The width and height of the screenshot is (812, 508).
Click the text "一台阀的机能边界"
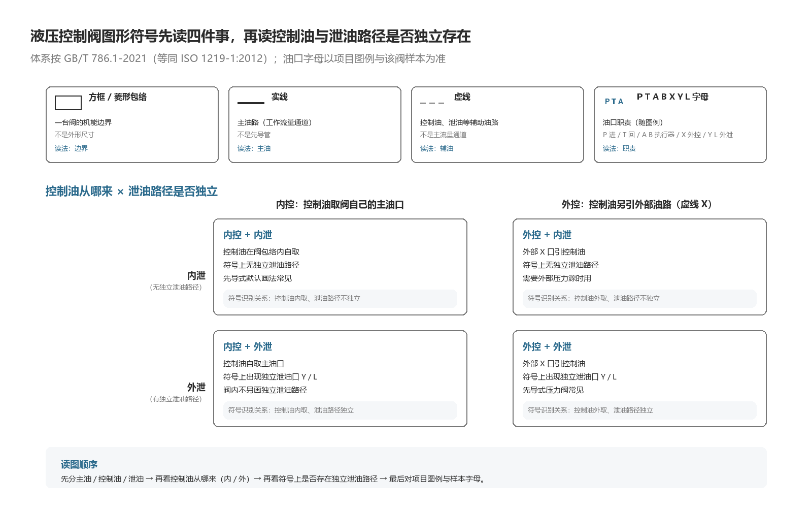83,122
